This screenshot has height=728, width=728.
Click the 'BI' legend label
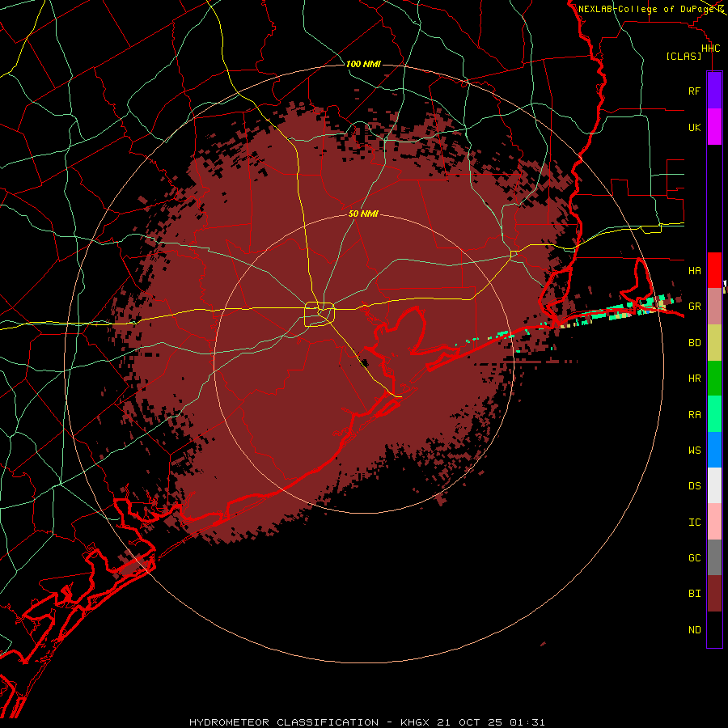[x=694, y=594]
